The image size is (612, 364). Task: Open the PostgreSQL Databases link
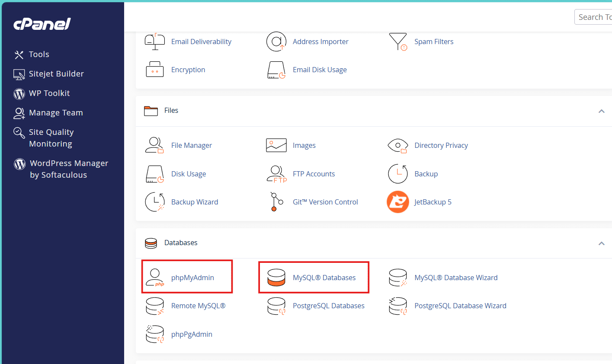click(x=328, y=306)
